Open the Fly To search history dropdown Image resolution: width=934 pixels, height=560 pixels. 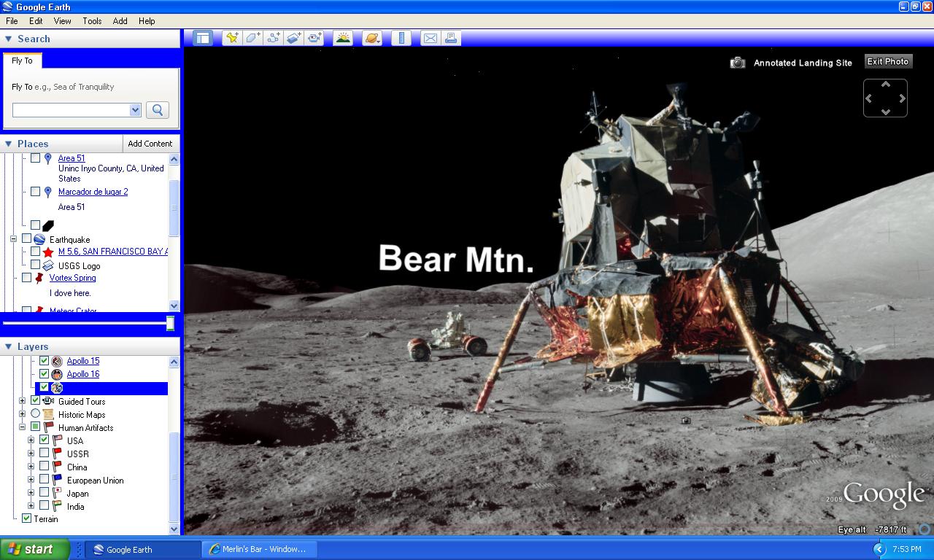pyautogui.click(x=135, y=109)
